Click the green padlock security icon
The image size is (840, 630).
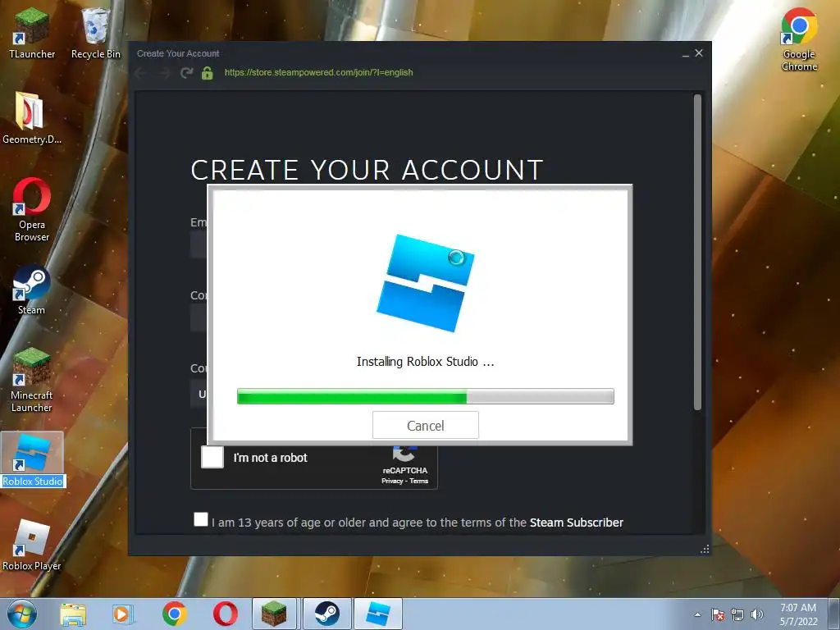[208, 73]
